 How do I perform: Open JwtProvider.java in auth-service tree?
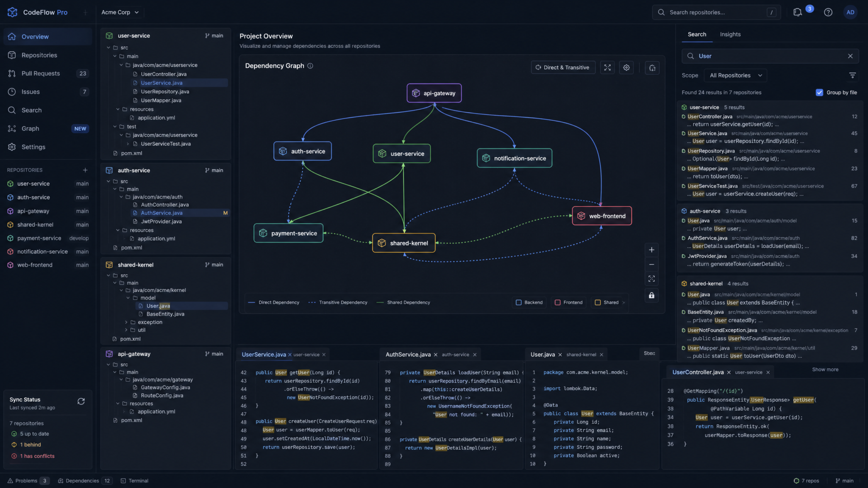[x=161, y=222]
